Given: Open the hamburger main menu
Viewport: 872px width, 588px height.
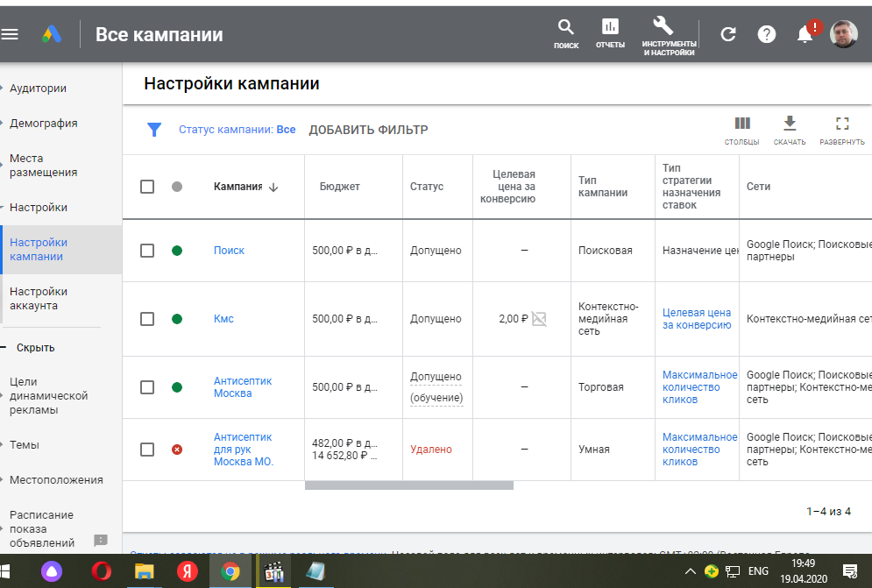Looking at the screenshot, I should [11, 34].
